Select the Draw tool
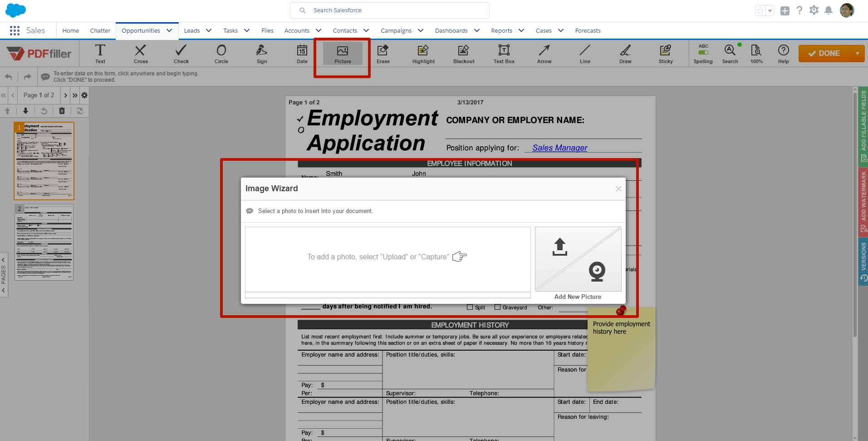The image size is (868, 441). tap(625, 54)
